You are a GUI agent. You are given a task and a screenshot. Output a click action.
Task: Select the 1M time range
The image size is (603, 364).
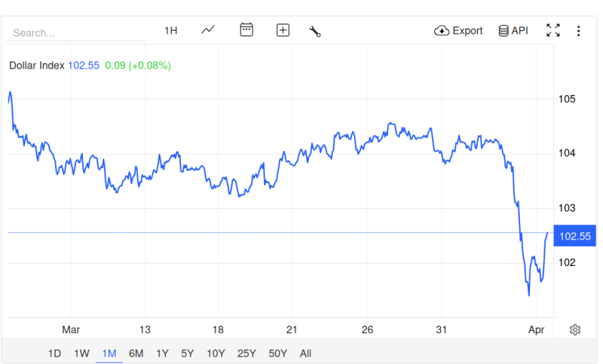click(x=109, y=353)
